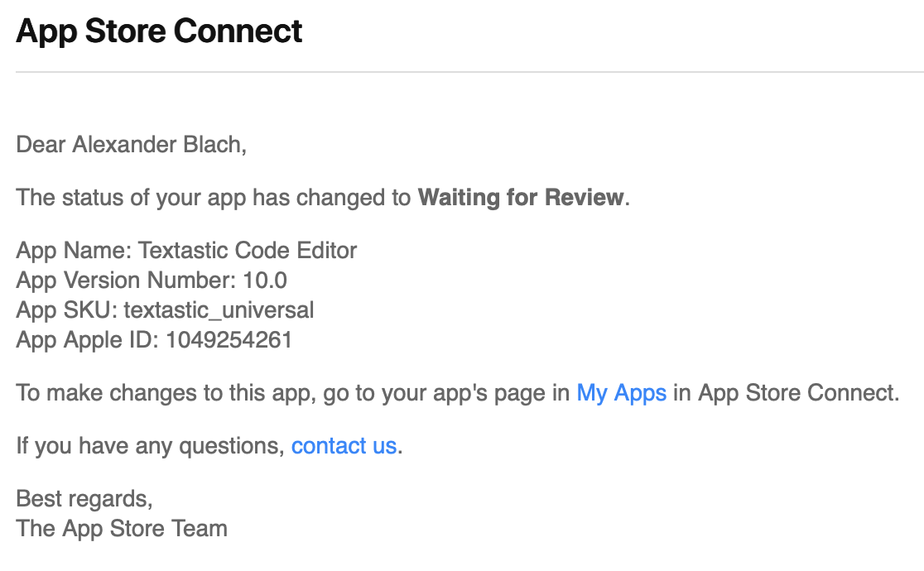Click the SKU value textastic_universal

coord(219,310)
